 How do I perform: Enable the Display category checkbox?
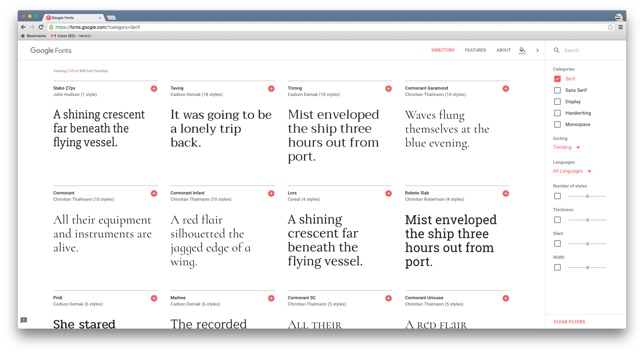tap(557, 102)
